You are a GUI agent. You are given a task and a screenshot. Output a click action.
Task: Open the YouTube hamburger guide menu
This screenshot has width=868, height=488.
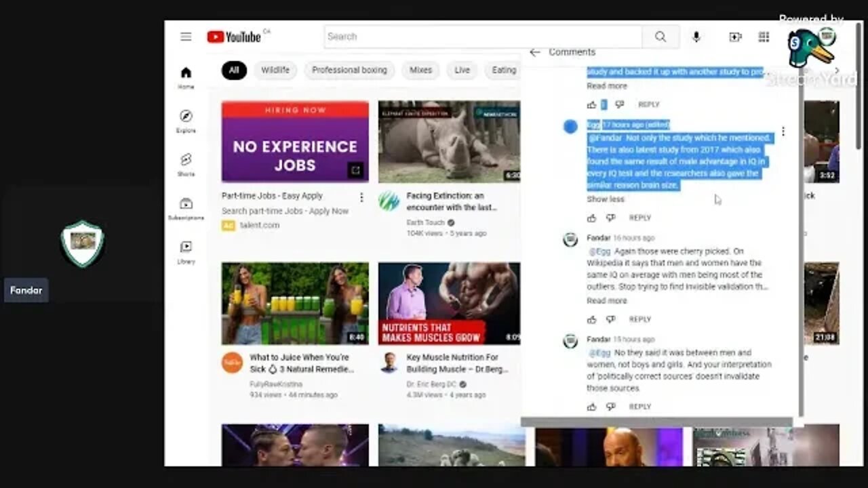tap(186, 37)
